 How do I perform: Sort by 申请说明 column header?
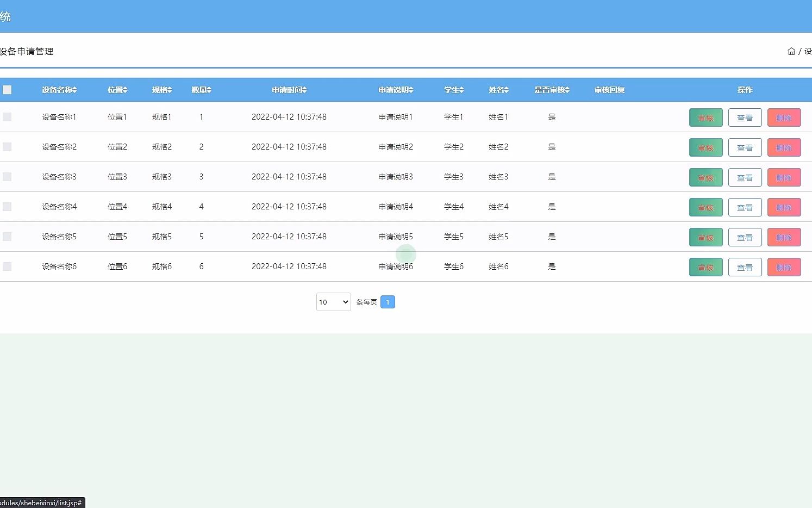click(x=396, y=90)
